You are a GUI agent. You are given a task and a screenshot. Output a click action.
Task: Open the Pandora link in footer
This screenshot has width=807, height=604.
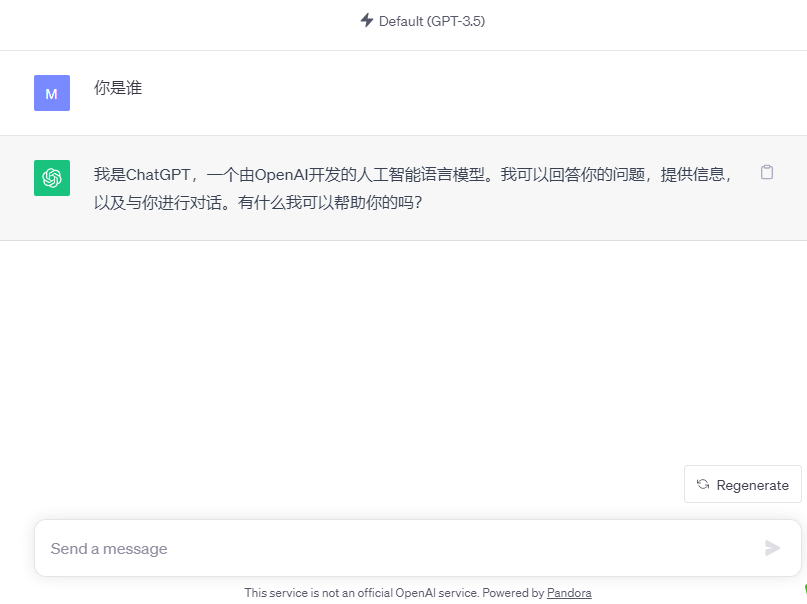569,593
